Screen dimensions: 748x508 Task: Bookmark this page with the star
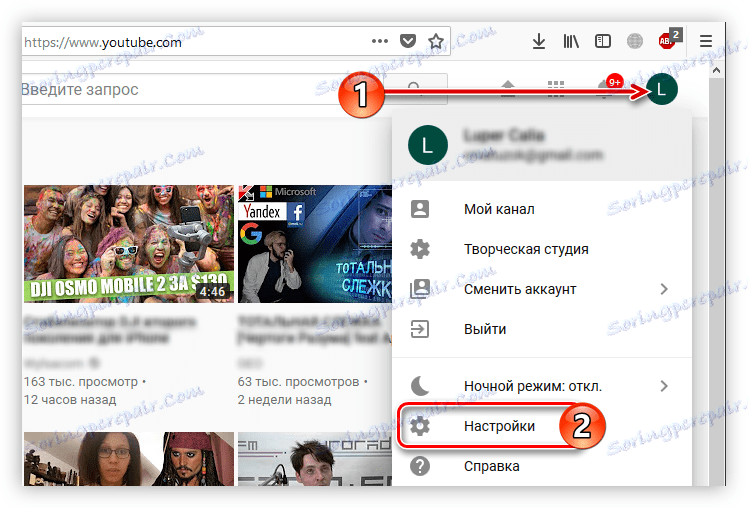coord(436,41)
